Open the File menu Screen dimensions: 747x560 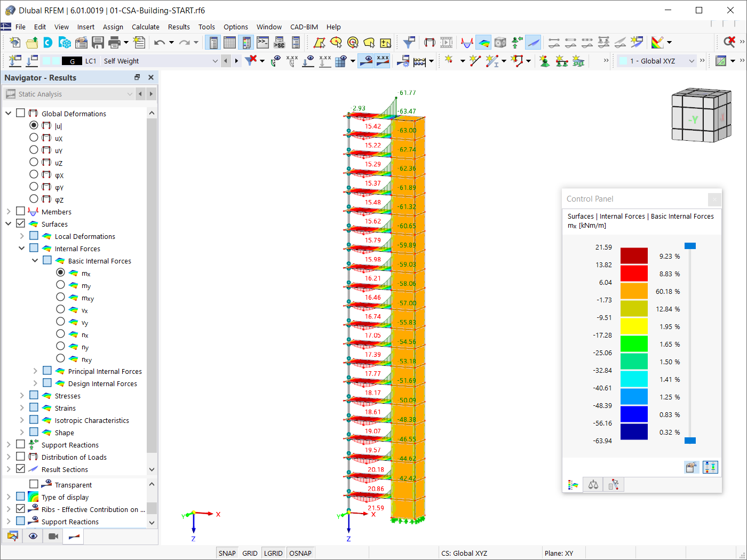pos(20,27)
